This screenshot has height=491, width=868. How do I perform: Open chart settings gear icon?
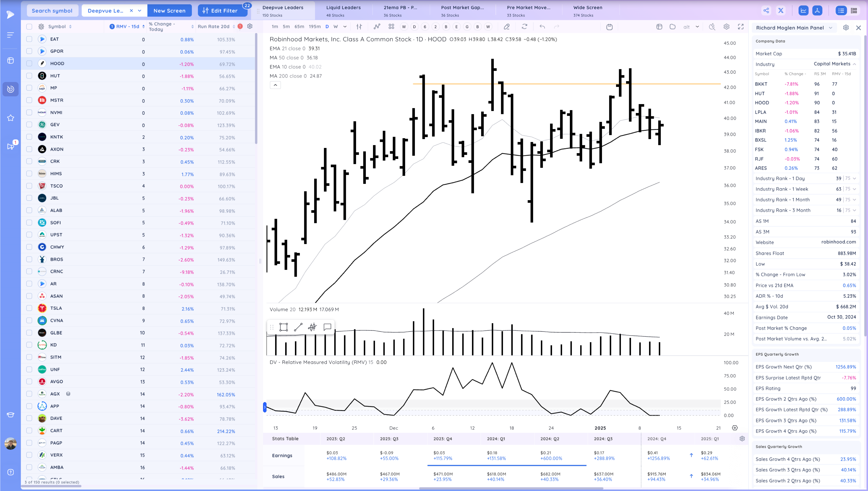click(x=726, y=27)
